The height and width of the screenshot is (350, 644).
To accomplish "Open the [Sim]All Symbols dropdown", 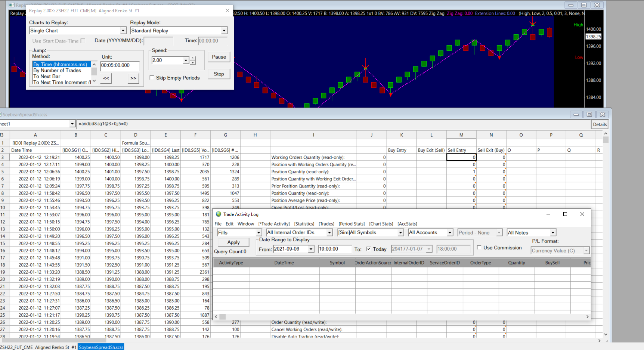I will pos(400,233).
